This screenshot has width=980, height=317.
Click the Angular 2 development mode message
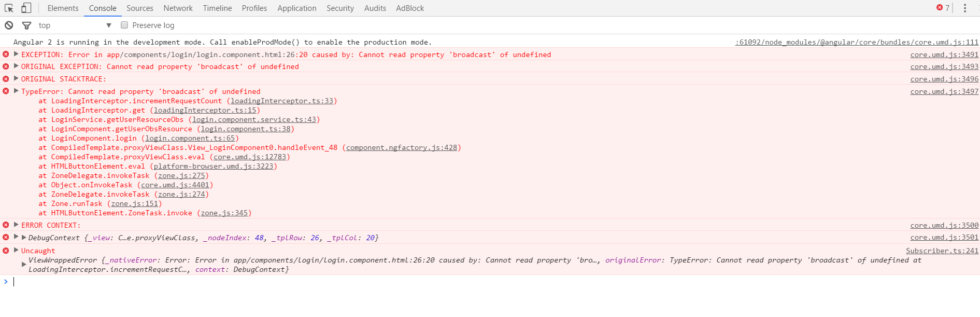(222, 42)
